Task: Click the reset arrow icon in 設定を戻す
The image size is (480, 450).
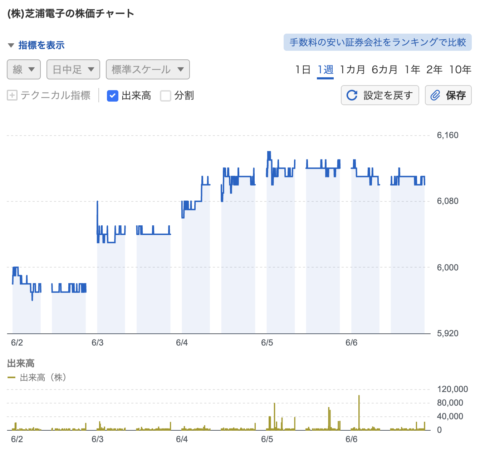Action: click(352, 95)
